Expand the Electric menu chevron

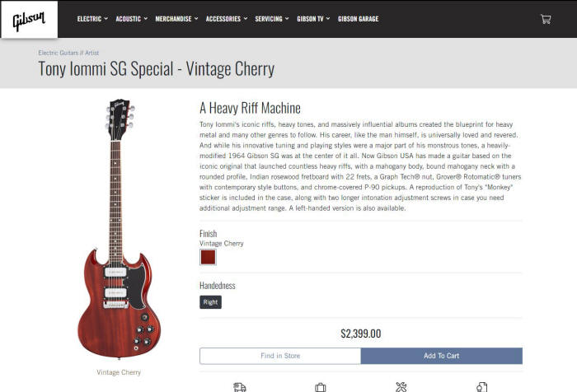coord(106,18)
